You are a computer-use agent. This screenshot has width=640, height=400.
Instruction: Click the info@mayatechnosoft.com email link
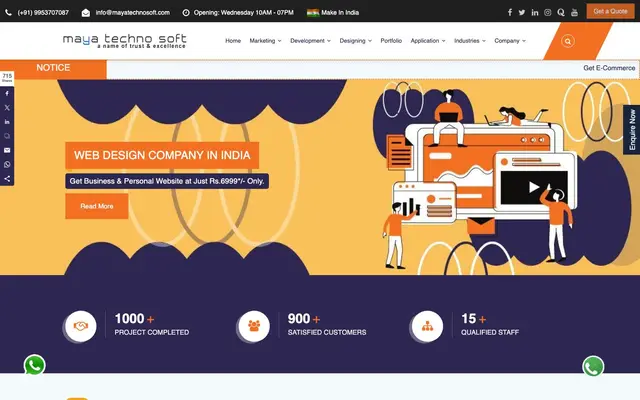(133, 13)
